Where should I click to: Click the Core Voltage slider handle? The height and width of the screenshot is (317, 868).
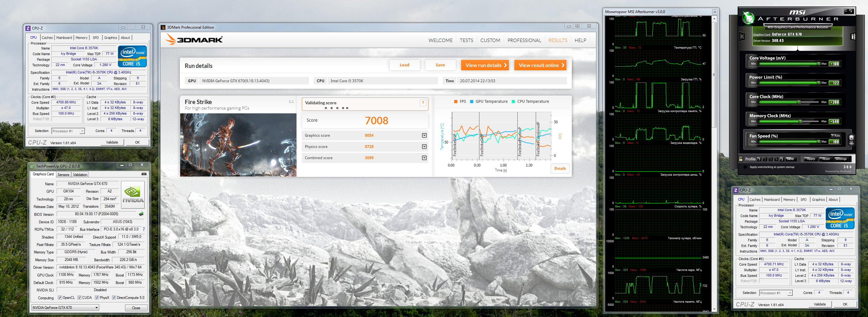(819, 64)
